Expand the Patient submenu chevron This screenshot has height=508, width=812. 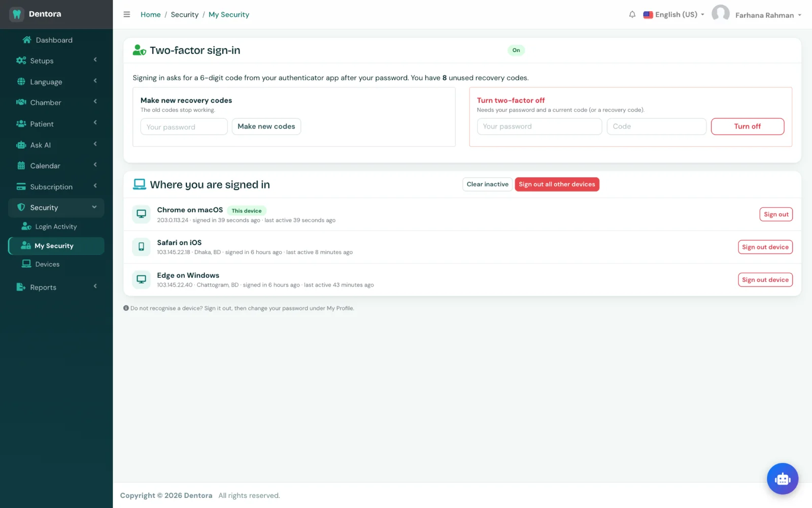95,123
